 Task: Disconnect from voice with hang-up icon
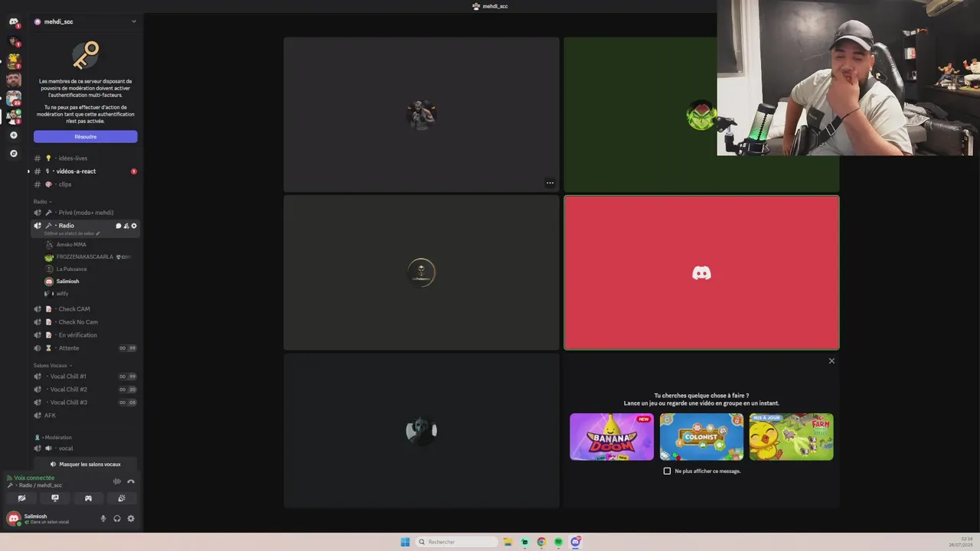pos(131,481)
